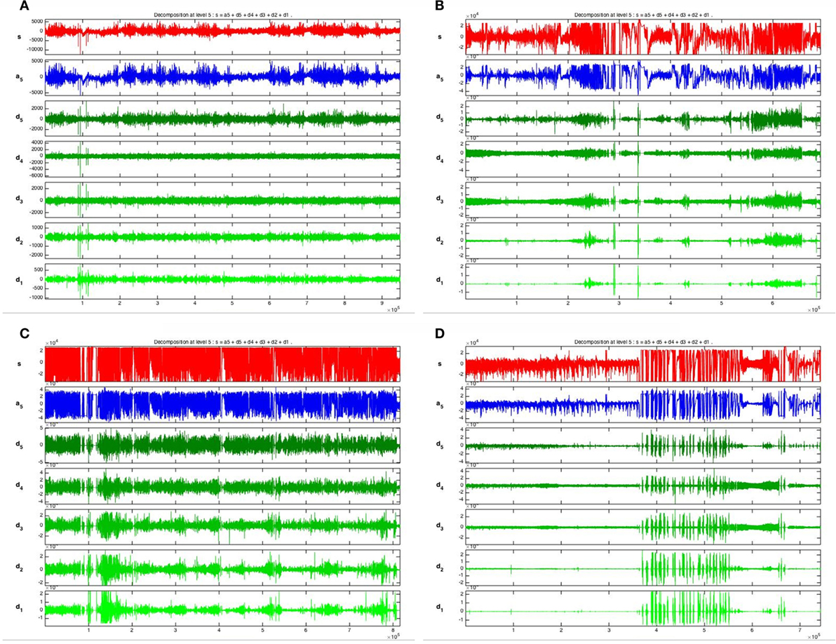
Task: Choose the 'd5' row label in panel D
Action: pyautogui.click(x=439, y=445)
